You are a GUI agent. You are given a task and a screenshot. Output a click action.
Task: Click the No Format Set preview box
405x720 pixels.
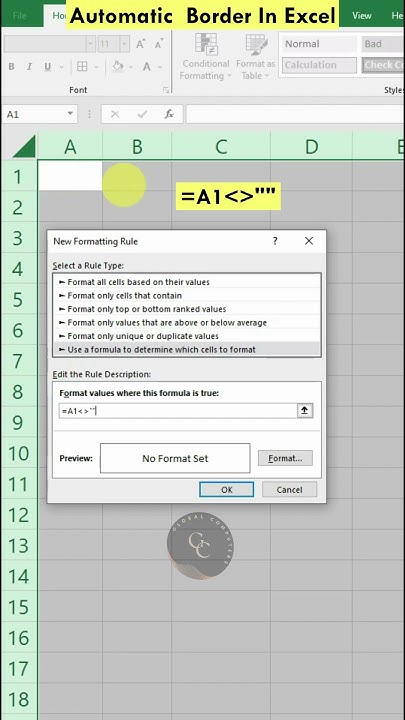[175, 458]
